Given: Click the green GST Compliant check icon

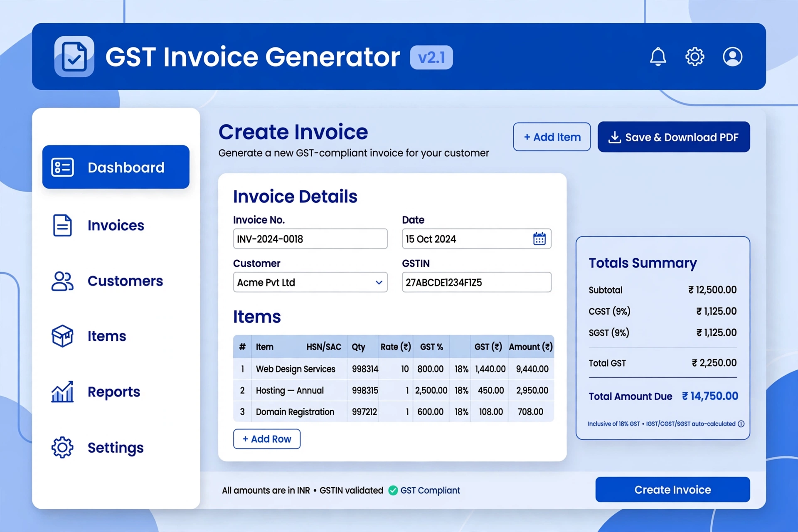Looking at the screenshot, I should click(393, 490).
